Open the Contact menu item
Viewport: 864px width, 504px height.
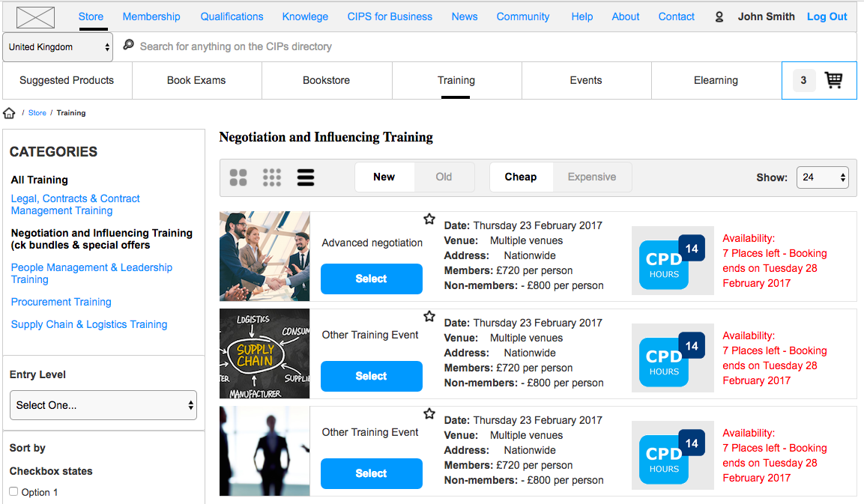point(676,16)
